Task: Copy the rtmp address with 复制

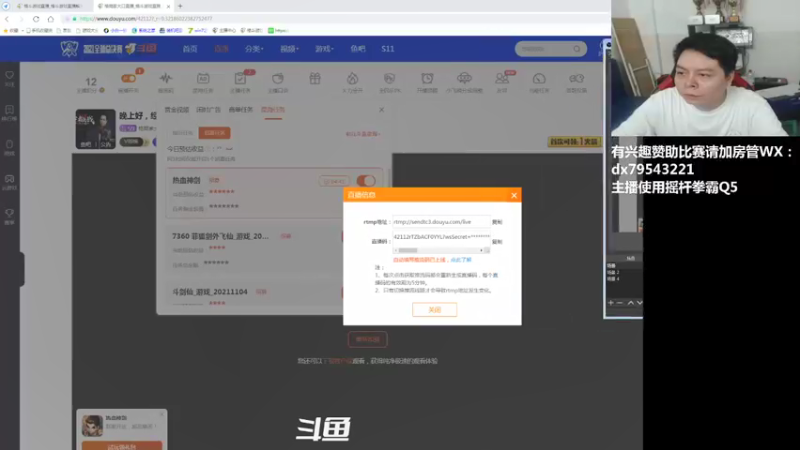Action: (x=497, y=222)
